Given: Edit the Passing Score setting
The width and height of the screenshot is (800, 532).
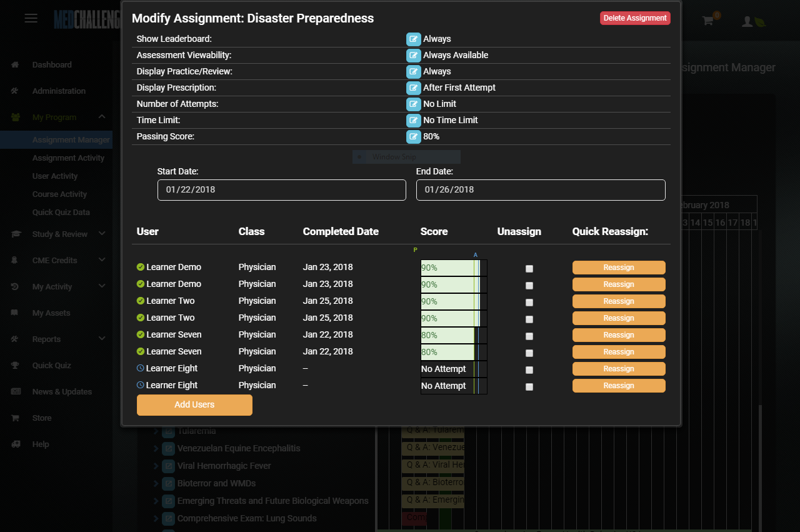Looking at the screenshot, I should (x=414, y=136).
